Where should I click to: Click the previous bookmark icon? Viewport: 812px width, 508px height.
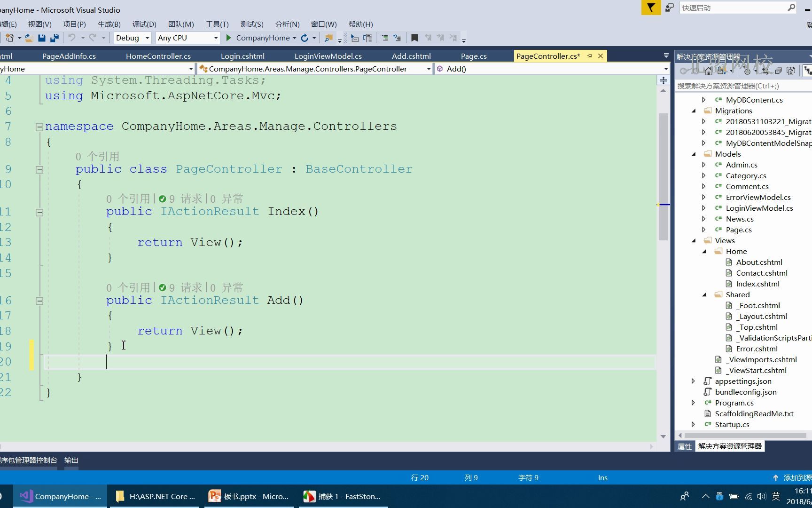click(428, 38)
